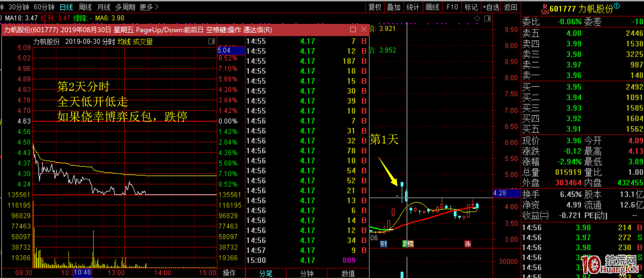Click the 601777 力帆股份 stock title

[581, 9]
